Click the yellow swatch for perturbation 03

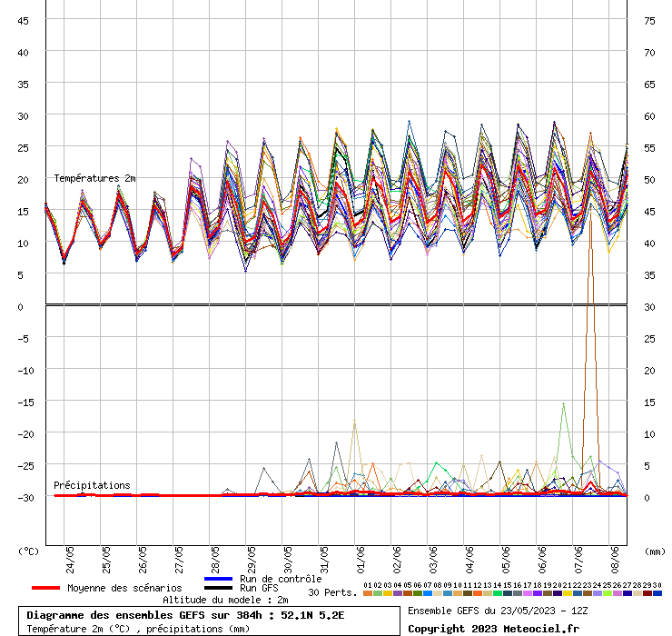[388, 593]
